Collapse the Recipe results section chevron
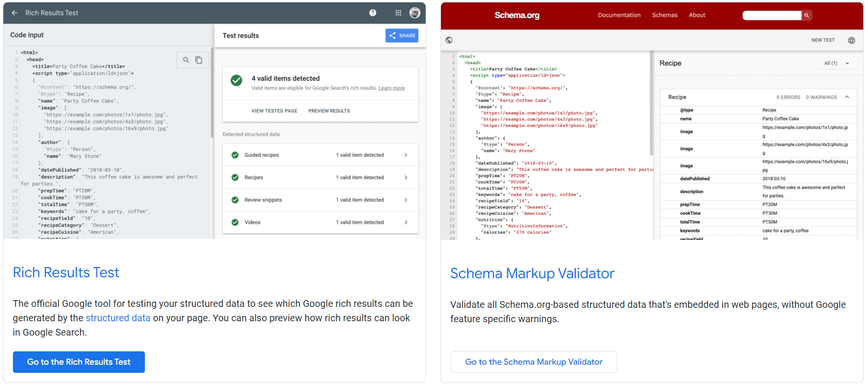This screenshot has height=391, width=868. (847, 97)
